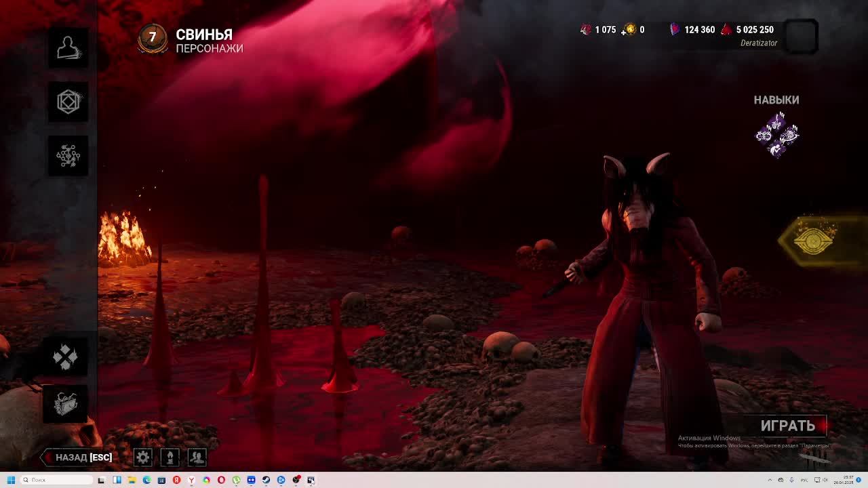868x488 pixels.
Task: Click the player avatar box
Action: click(801, 36)
